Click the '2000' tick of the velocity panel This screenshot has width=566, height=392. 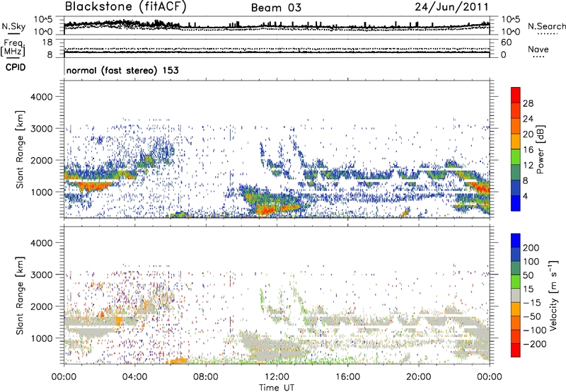42,306
